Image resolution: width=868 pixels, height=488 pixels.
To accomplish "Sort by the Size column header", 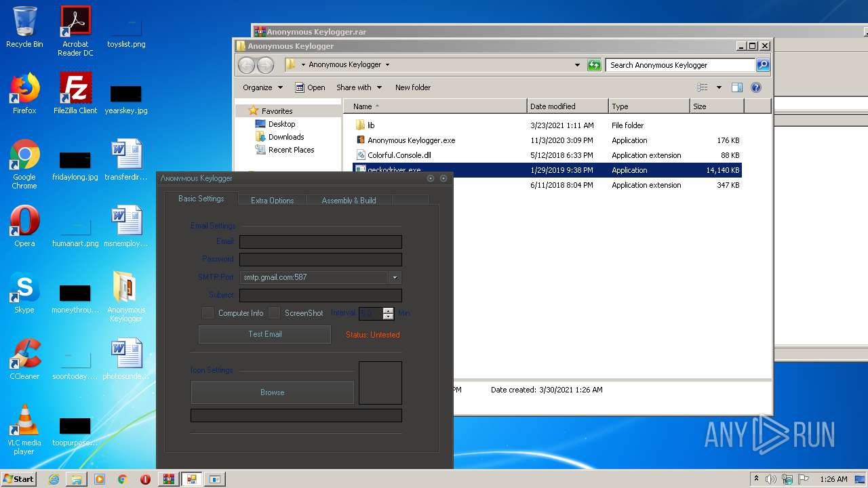I will click(717, 106).
